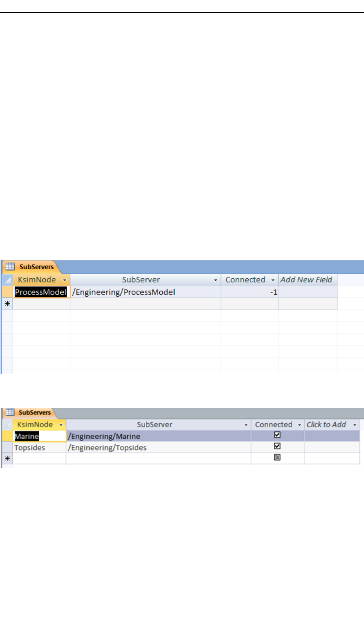Image resolution: width=364 pixels, height=644 pixels.
Task: Click the empty KsimNode cell in the upper new row
Action: [41, 304]
